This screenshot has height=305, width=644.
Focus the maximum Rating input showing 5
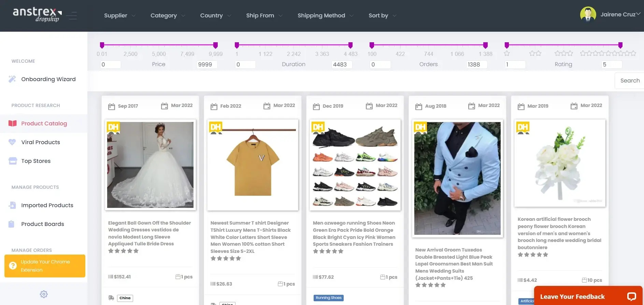[612, 64]
